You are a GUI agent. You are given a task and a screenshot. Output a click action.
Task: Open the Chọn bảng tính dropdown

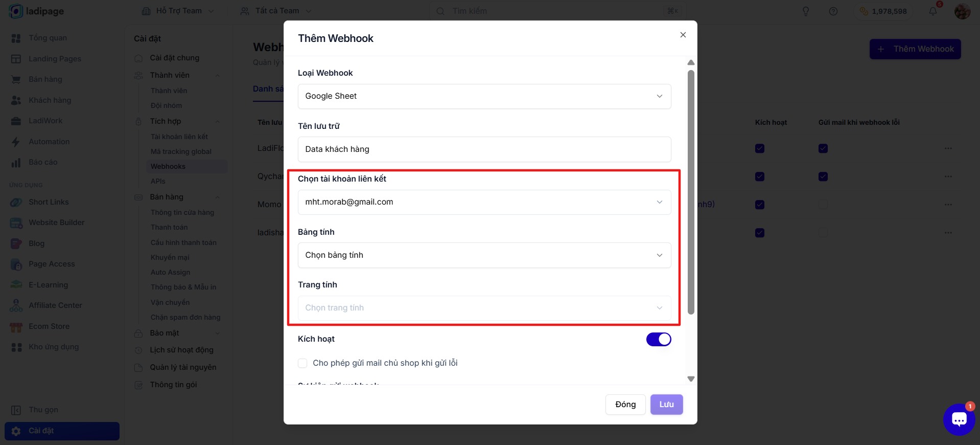[x=484, y=255]
